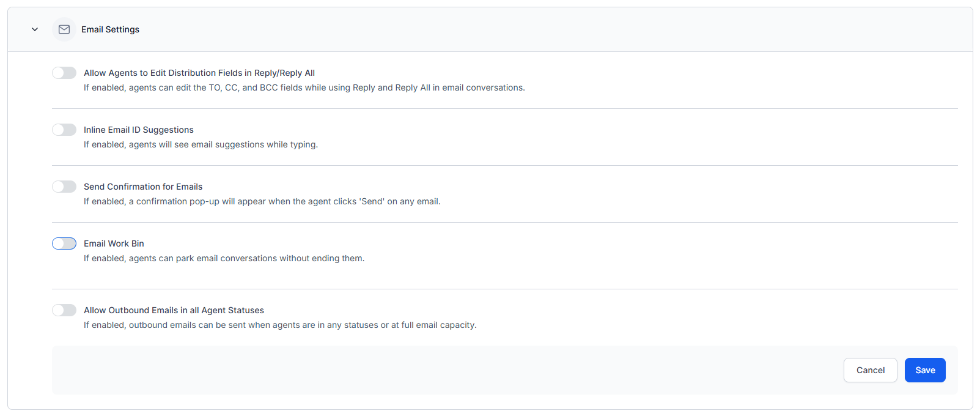Click the full email capacity description text
The height and width of the screenshot is (416, 980).
pyautogui.click(x=279, y=325)
